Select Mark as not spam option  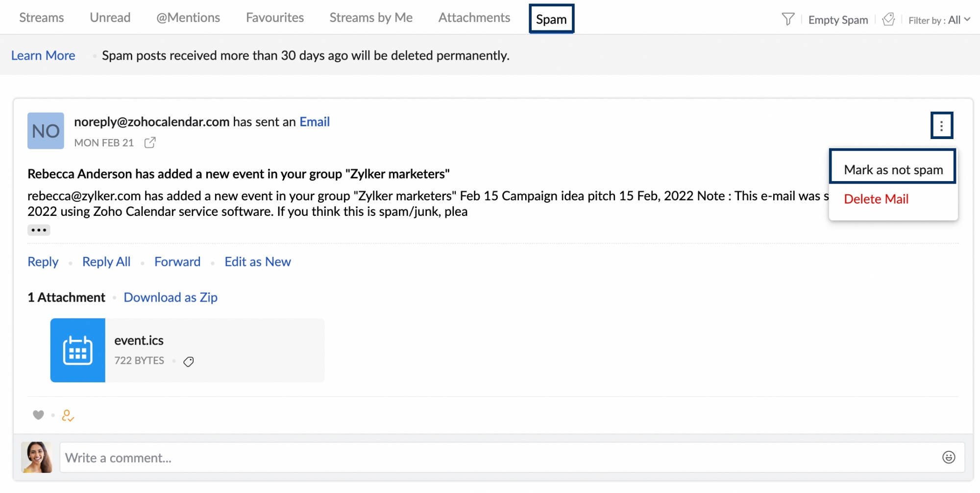893,170
